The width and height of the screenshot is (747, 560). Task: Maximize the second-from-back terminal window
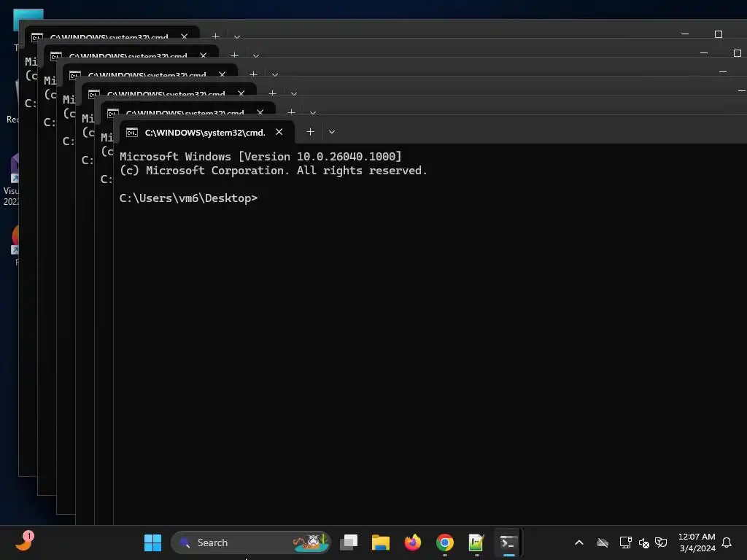pyautogui.click(x=737, y=52)
